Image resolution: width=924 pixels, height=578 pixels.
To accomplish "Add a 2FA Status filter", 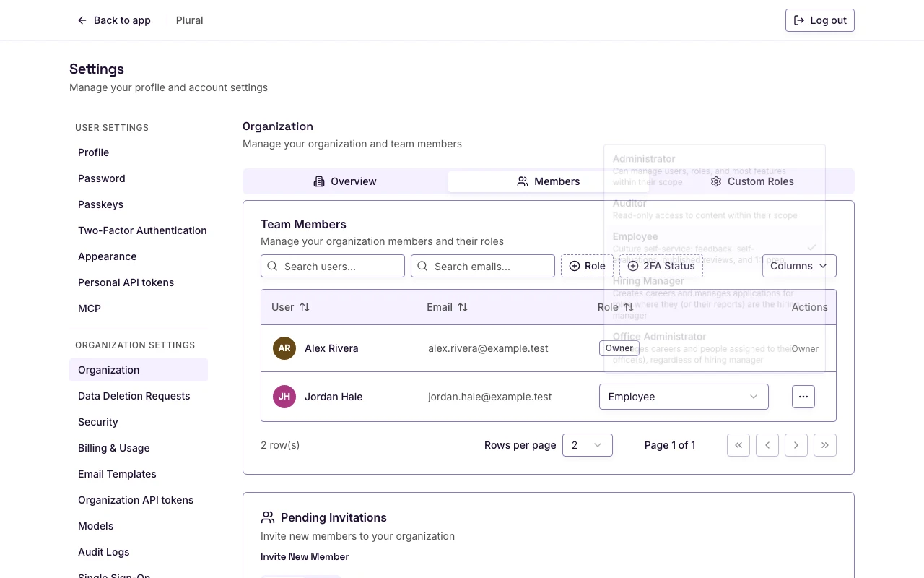I will (x=661, y=266).
